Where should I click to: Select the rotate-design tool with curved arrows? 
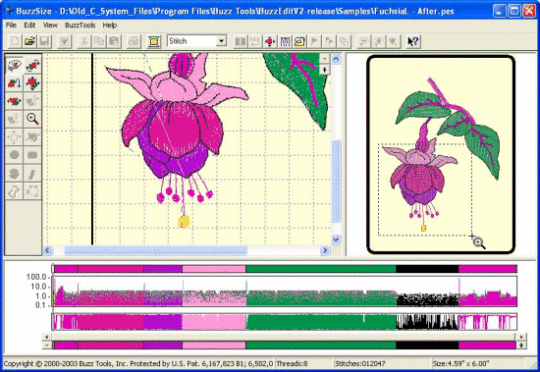point(32,65)
